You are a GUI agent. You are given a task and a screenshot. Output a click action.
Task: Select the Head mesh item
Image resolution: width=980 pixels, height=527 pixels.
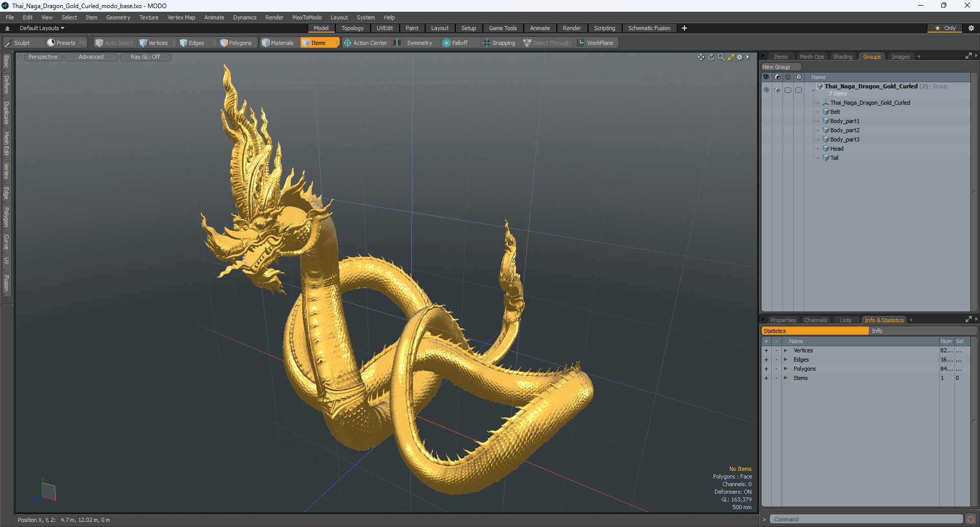tap(837, 149)
